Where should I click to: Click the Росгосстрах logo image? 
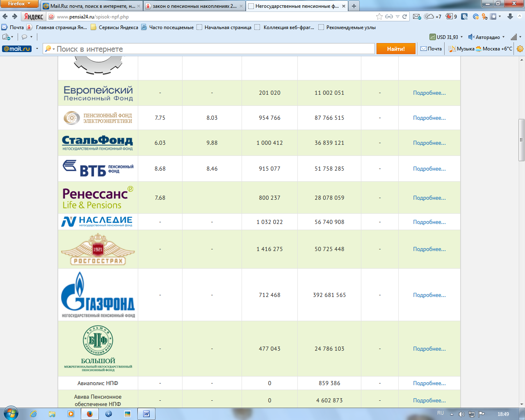(x=98, y=249)
